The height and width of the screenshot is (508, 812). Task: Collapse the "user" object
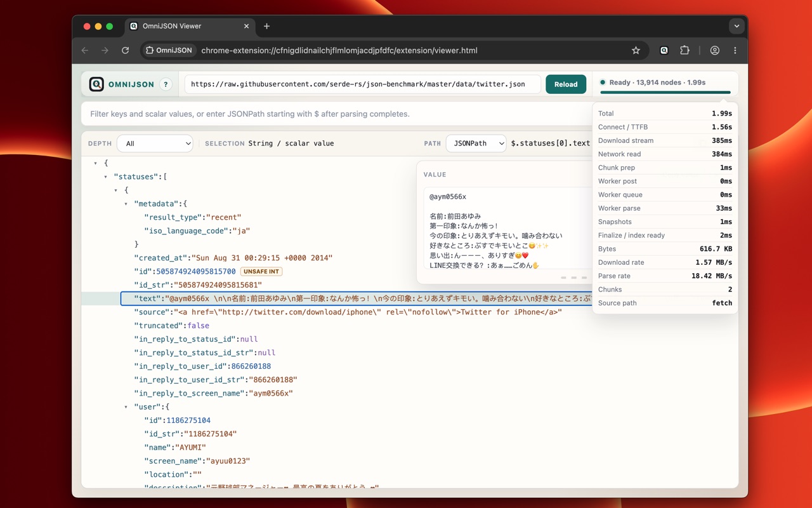pyautogui.click(x=126, y=406)
